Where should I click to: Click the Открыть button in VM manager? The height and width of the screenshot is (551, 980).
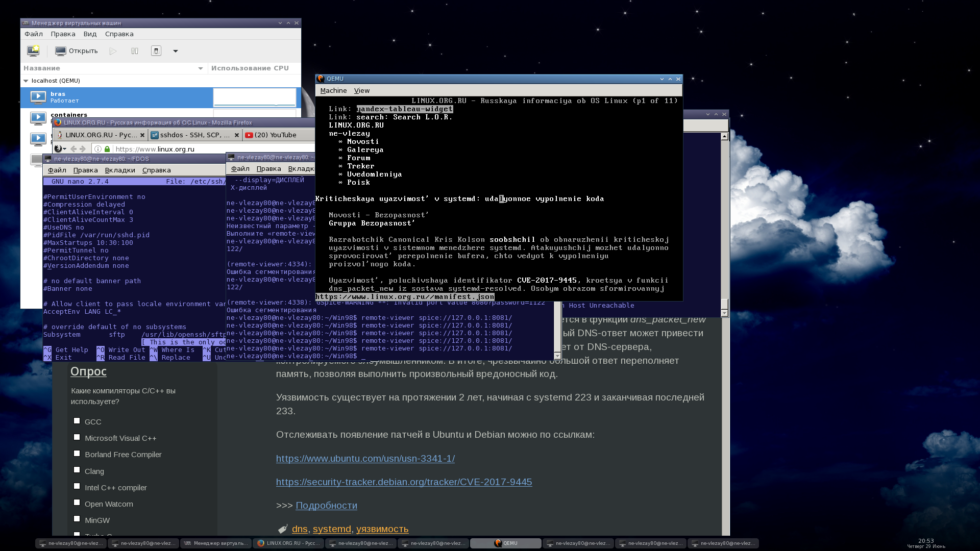point(77,51)
